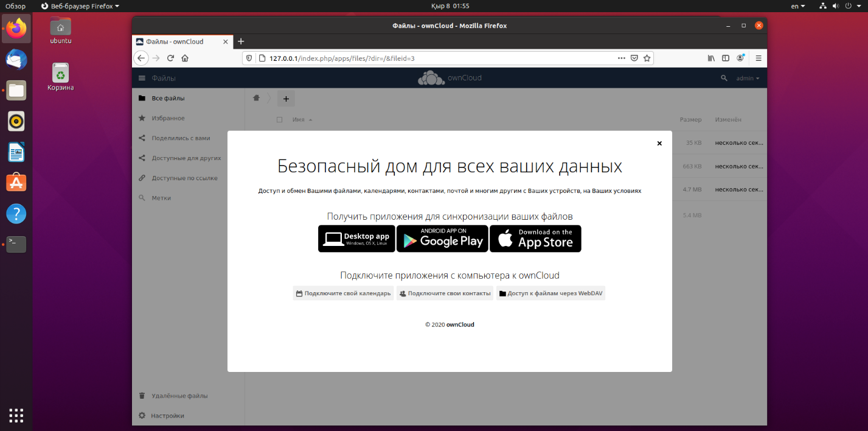
Task: Open Ubuntu Software from dock
Action: (16, 182)
